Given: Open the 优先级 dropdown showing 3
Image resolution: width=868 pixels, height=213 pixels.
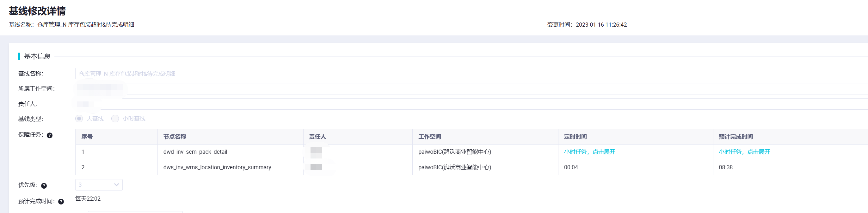Looking at the screenshot, I should [x=99, y=185].
